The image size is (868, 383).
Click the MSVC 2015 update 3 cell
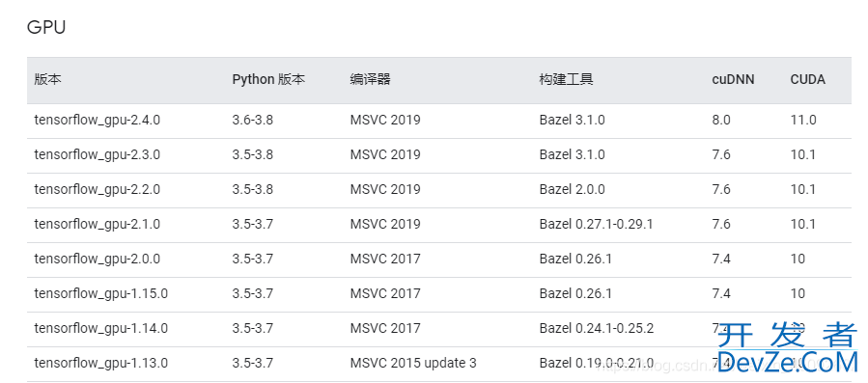pyautogui.click(x=413, y=364)
